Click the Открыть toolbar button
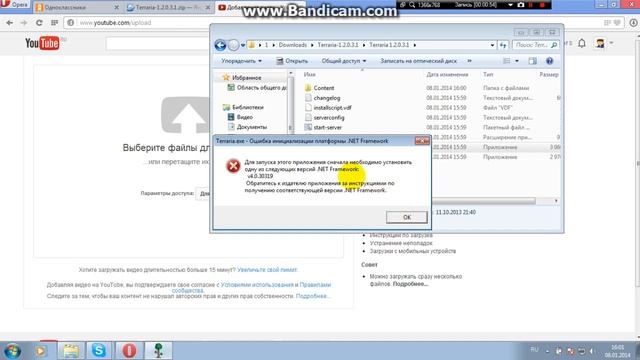 pos(292,61)
